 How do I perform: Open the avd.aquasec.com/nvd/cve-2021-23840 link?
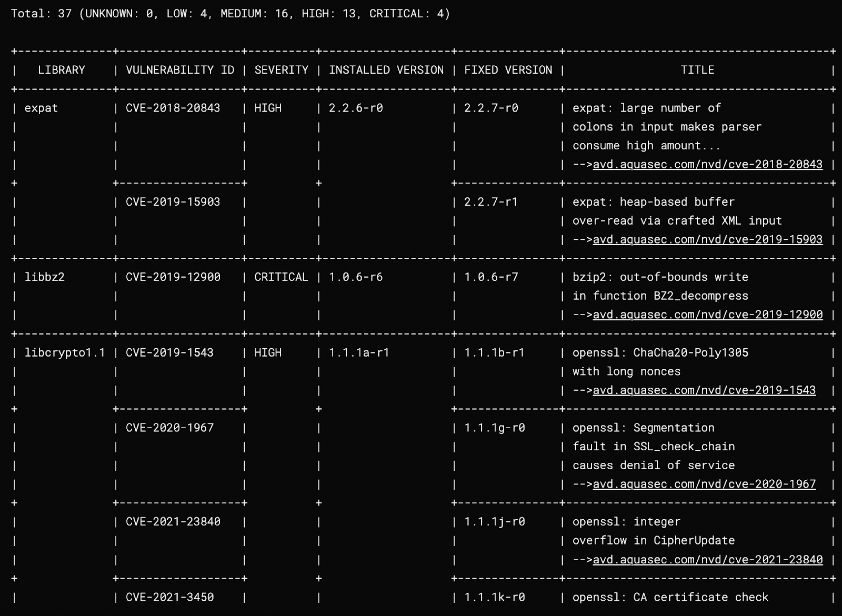coord(707,560)
